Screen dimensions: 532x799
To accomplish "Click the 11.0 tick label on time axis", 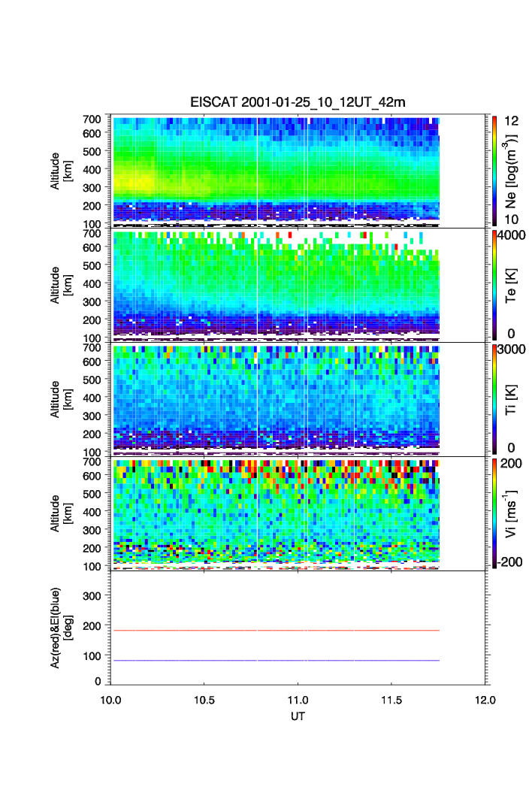I will 299,700.
